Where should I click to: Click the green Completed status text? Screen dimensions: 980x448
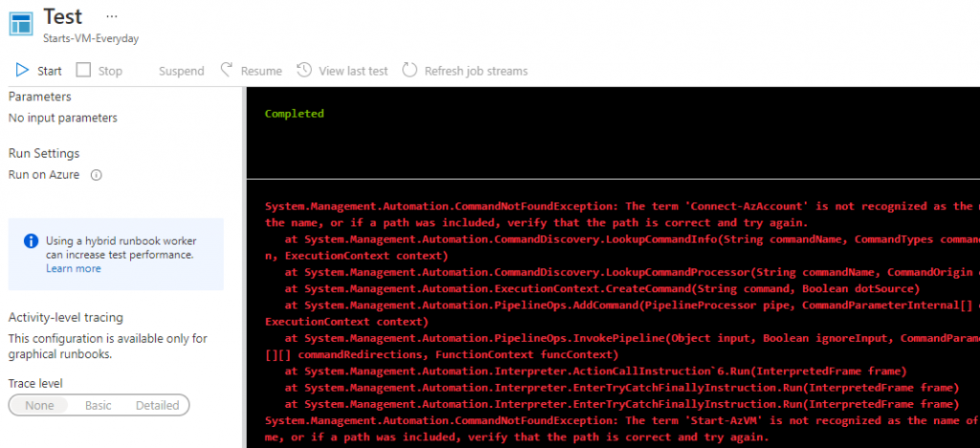coord(294,114)
